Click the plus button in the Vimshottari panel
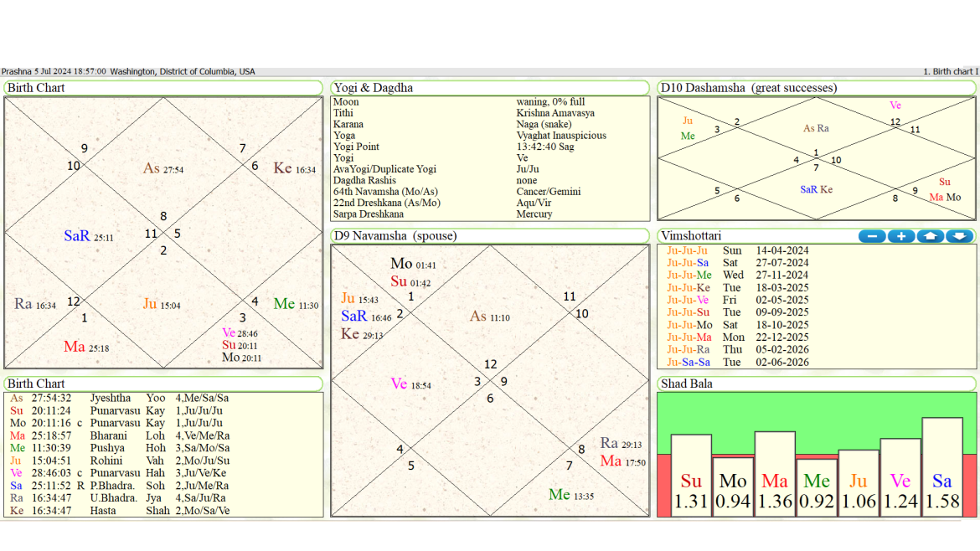Viewport: 980px width, 551px height. 901,236
